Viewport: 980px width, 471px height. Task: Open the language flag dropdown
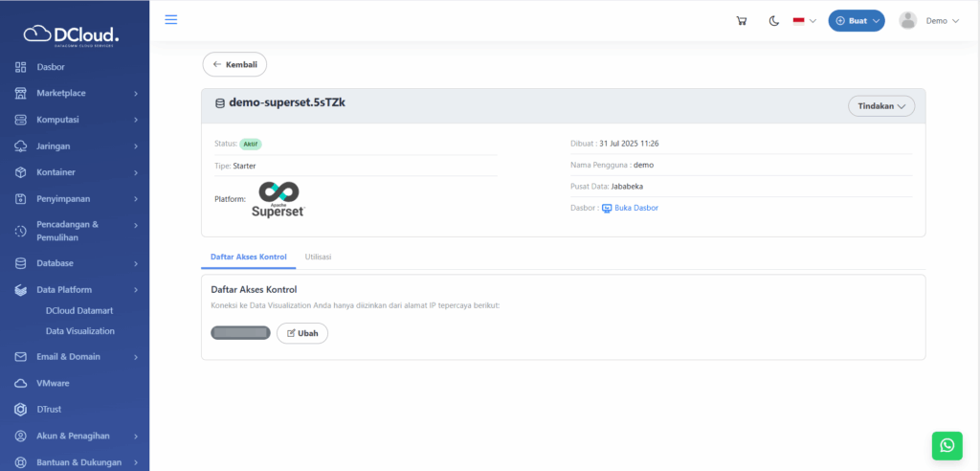point(804,21)
